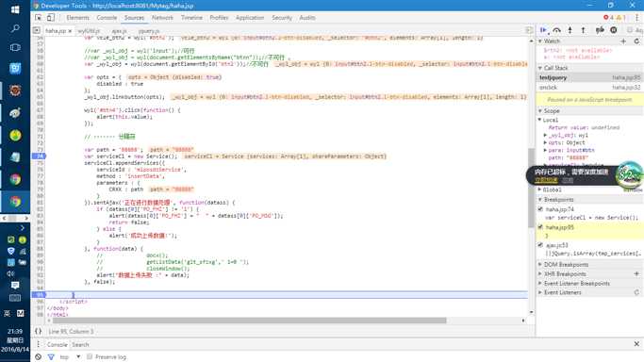Collapse the Watch section

540,41
